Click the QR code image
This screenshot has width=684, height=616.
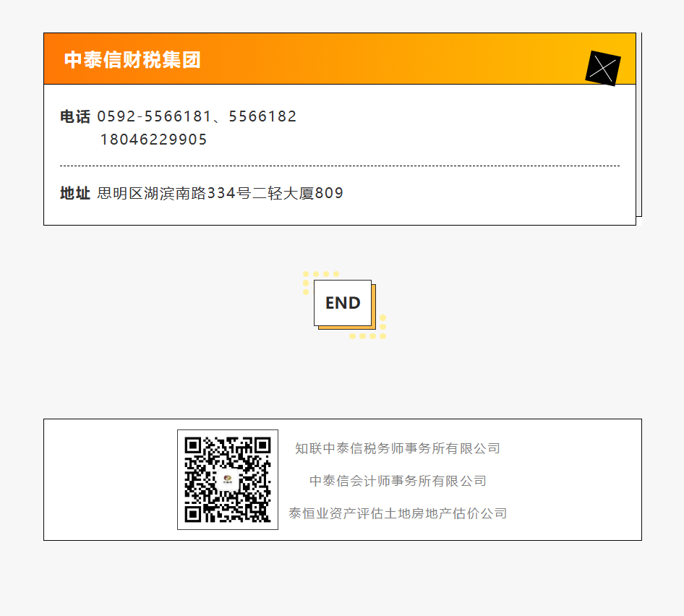(x=228, y=479)
